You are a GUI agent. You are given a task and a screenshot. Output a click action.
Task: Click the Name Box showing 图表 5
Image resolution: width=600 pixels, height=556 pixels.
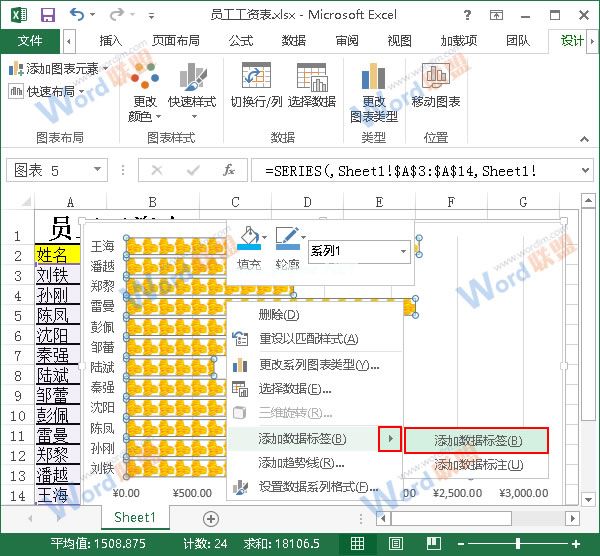(x=60, y=171)
